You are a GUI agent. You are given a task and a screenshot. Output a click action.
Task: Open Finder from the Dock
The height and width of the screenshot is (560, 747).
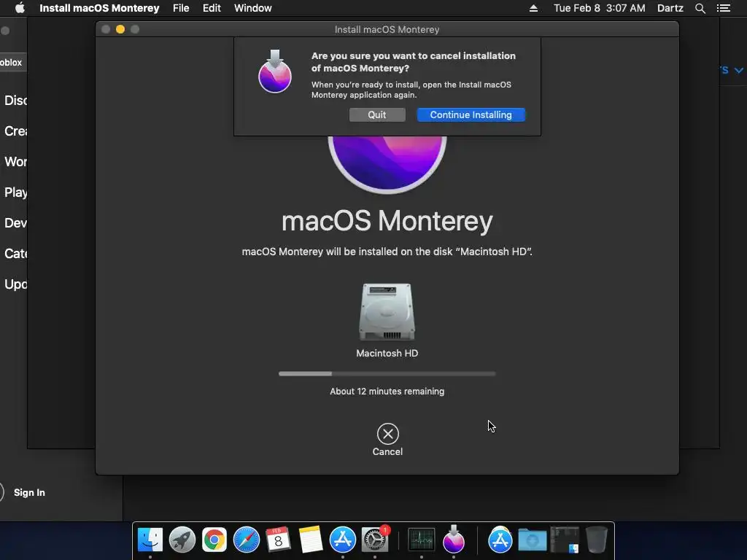point(150,540)
